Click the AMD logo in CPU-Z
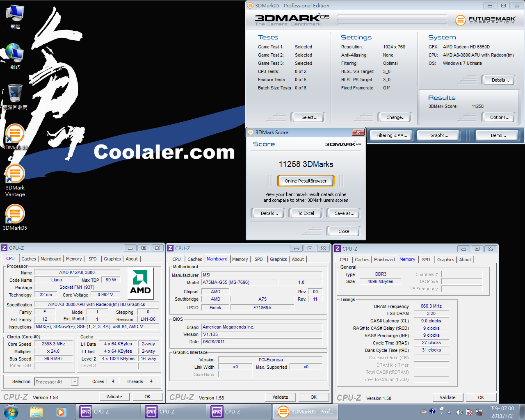Viewport: 525px width, 420px height. (140, 283)
